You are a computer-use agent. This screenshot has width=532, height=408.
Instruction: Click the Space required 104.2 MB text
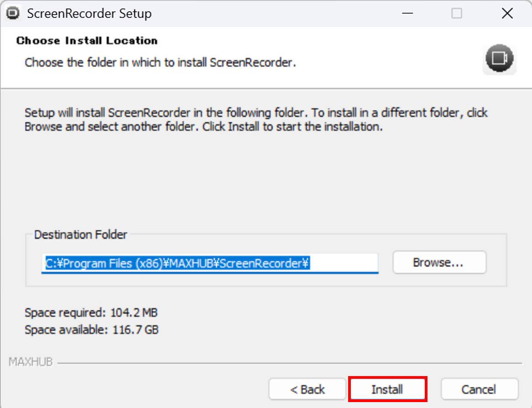coord(91,312)
